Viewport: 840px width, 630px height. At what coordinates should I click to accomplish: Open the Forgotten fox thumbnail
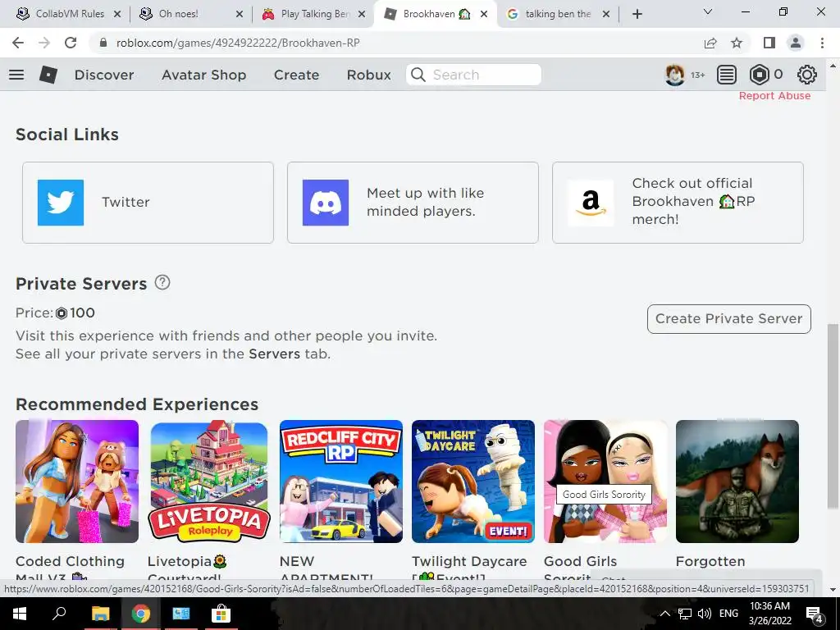(x=737, y=481)
